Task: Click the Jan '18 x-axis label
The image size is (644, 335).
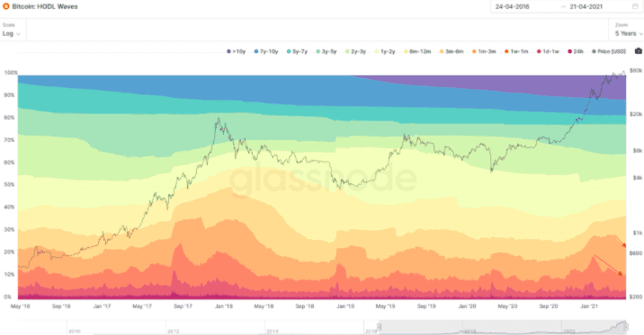Action: click(x=224, y=306)
